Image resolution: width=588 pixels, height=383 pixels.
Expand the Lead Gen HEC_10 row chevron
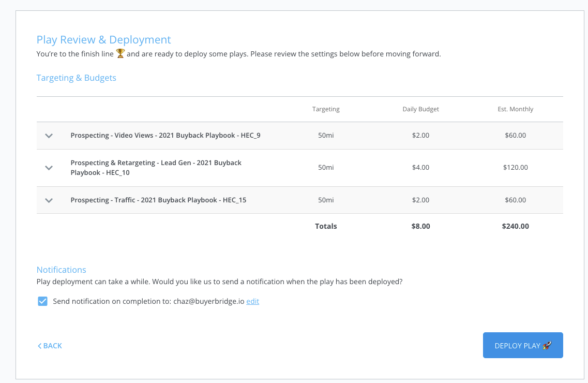(49, 168)
